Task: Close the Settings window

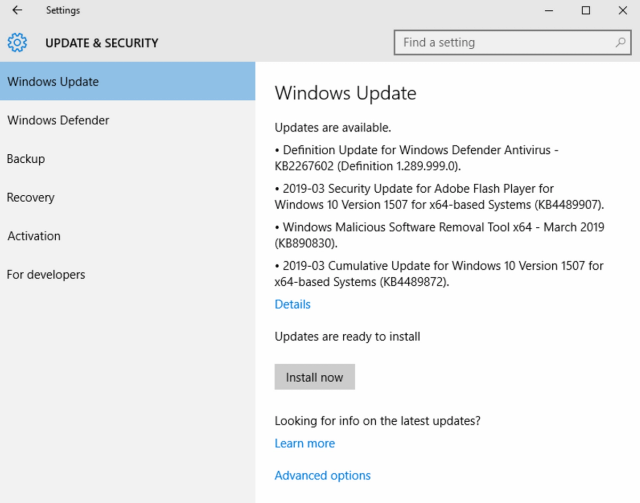Action: click(x=622, y=10)
